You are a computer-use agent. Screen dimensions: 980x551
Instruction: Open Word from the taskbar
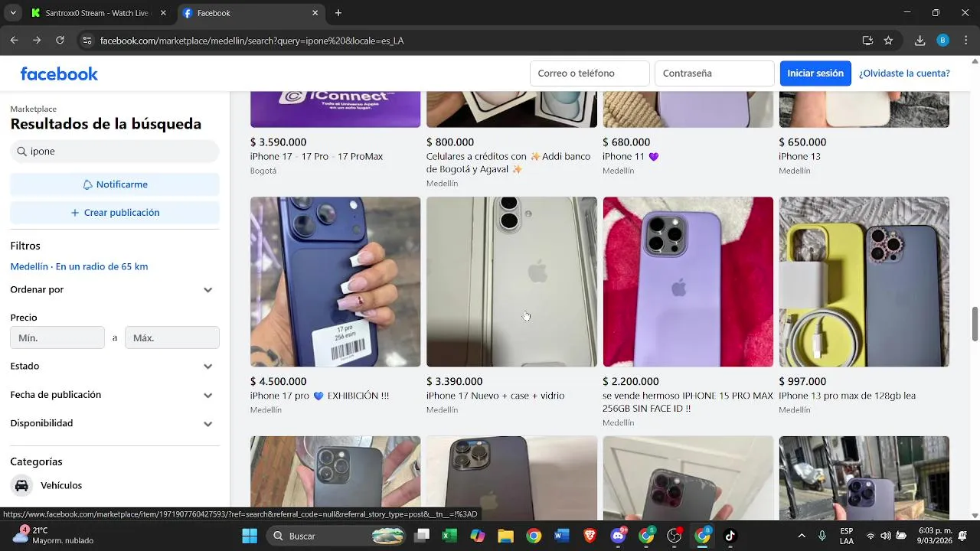562,536
